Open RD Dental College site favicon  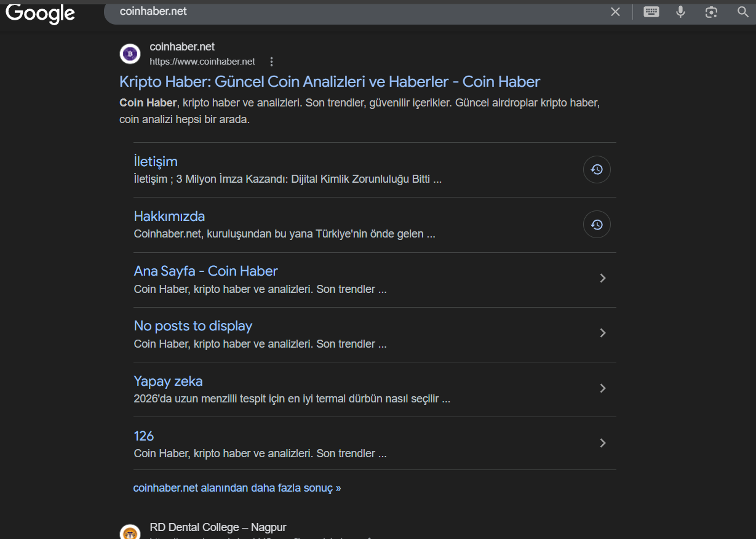click(130, 533)
